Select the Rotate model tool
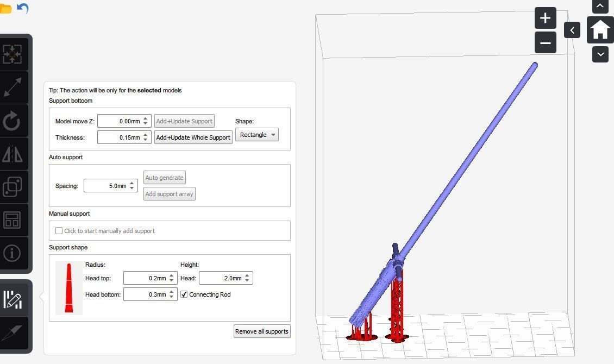The height and width of the screenshot is (364, 614). tap(12, 121)
